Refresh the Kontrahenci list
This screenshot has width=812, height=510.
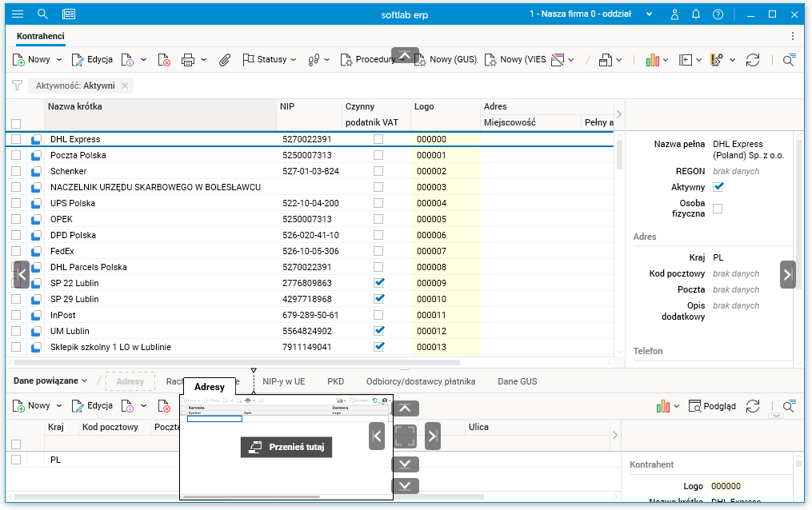tap(752, 59)
